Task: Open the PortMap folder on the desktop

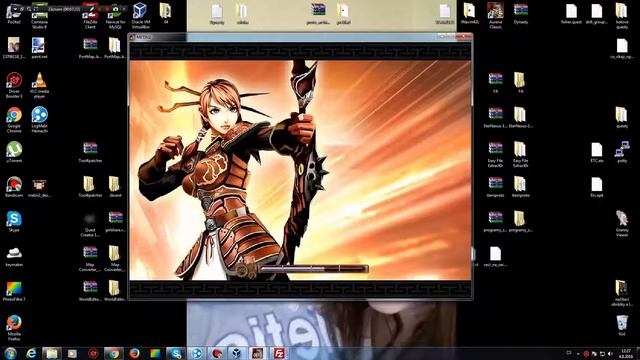Action: coord(115,48)
